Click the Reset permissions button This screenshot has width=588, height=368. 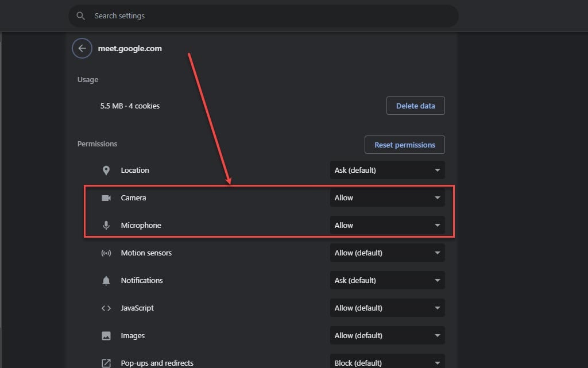(x=405, y=145)
